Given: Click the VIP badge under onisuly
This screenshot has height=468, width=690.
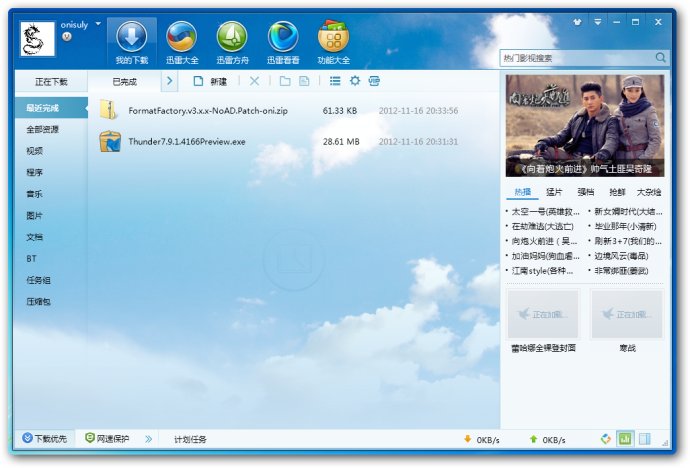Looking at the screenshot, I should point(67,37).
